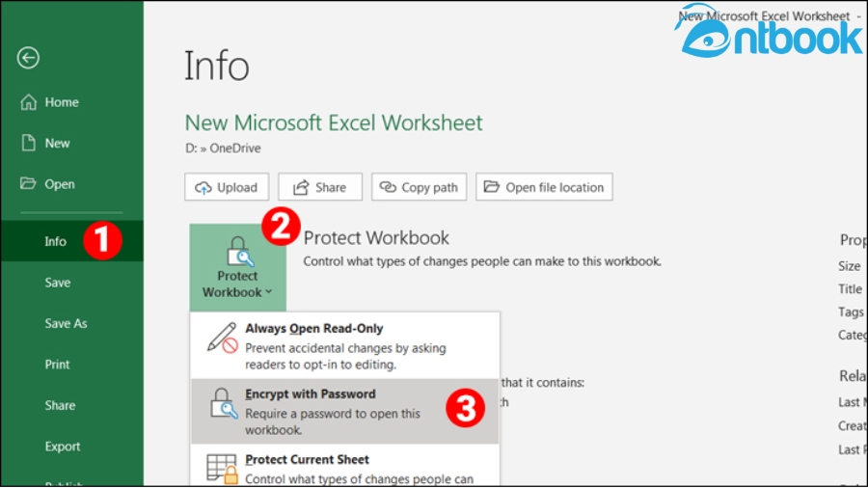Click the Title property label
The height and width of the screenshot is (488, 868).
click(849, 288)
